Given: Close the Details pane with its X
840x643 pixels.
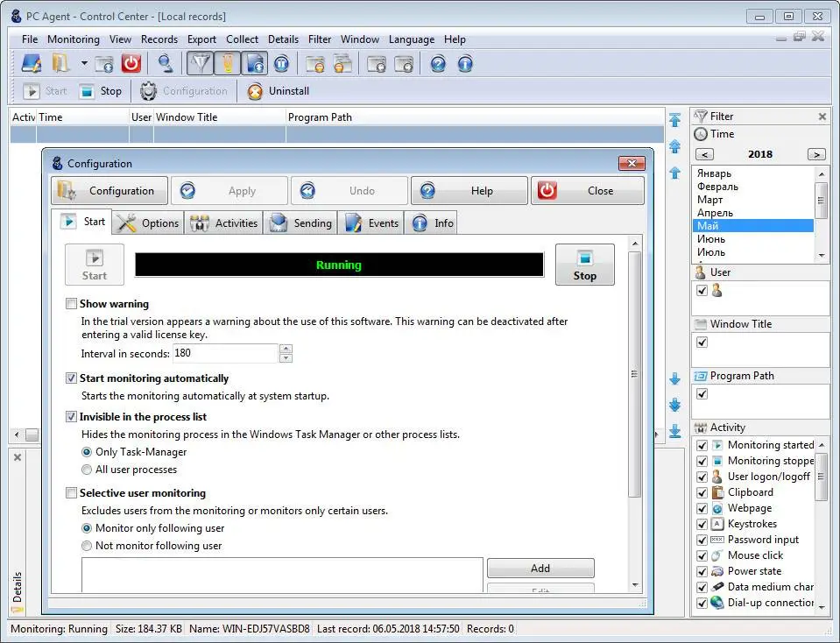Looking at the screenshot, I should [18, 457].
